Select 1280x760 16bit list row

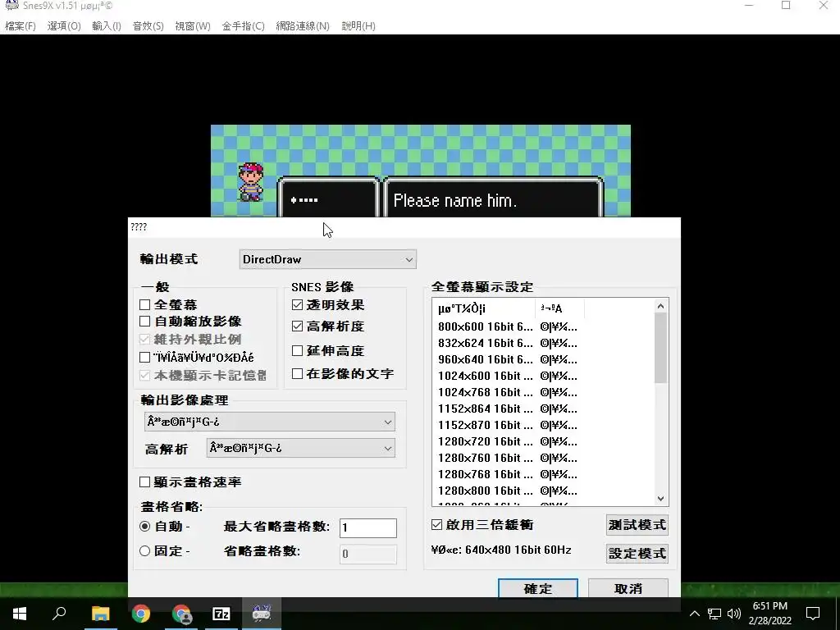[508, 458]
